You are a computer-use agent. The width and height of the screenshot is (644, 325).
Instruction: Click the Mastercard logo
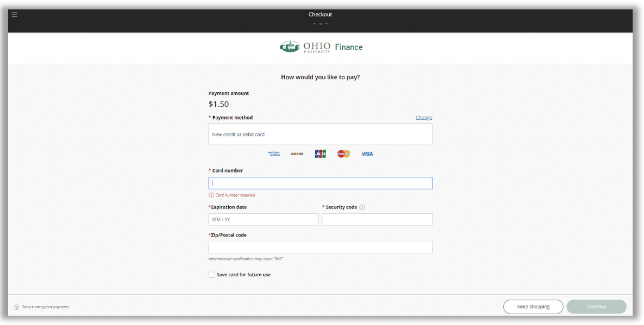pyautogui.click(x=344, y=154)
